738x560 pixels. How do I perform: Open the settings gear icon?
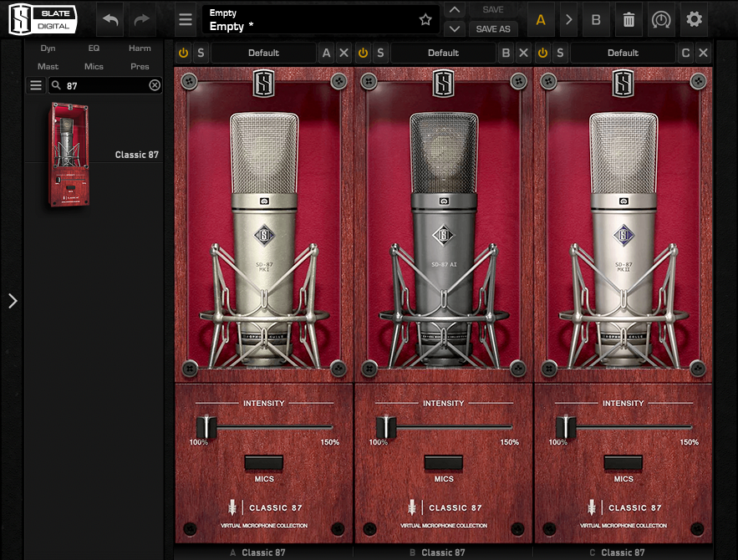pyautogui.click(x=694, y=19)
